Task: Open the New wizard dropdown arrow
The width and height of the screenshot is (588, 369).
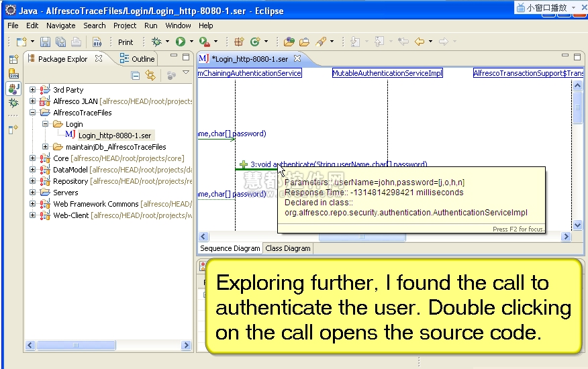Action: [32, 42]
